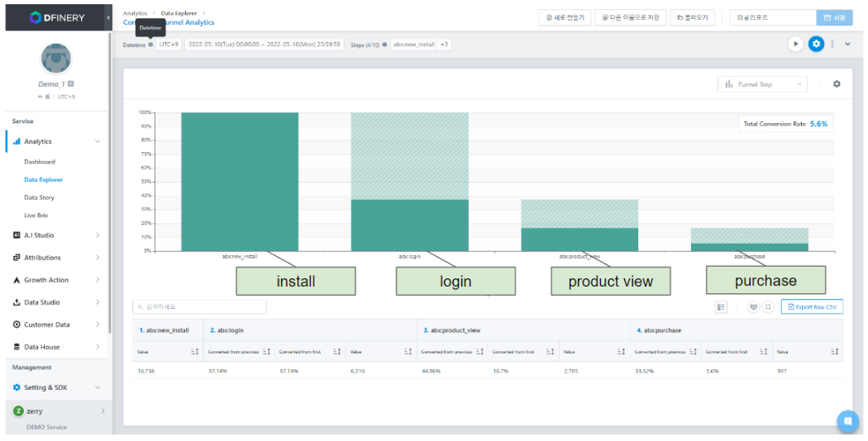Sort abx:purchase Value column
868x441 pixels.
(834, 352)
